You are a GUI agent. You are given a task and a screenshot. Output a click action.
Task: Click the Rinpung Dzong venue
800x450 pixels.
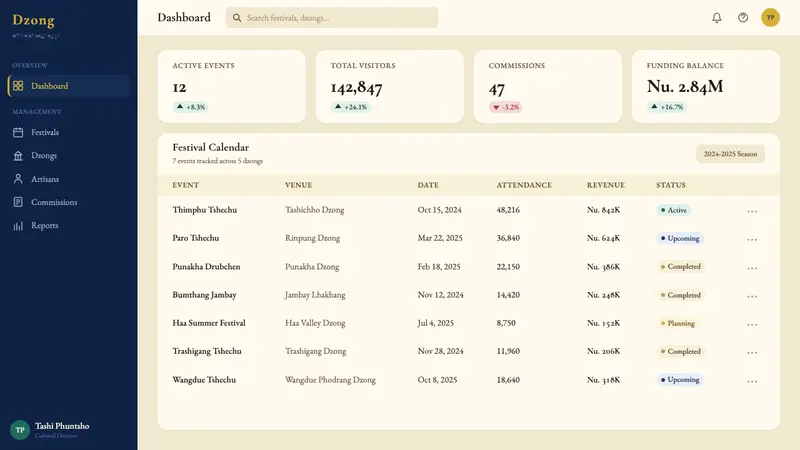312,238
